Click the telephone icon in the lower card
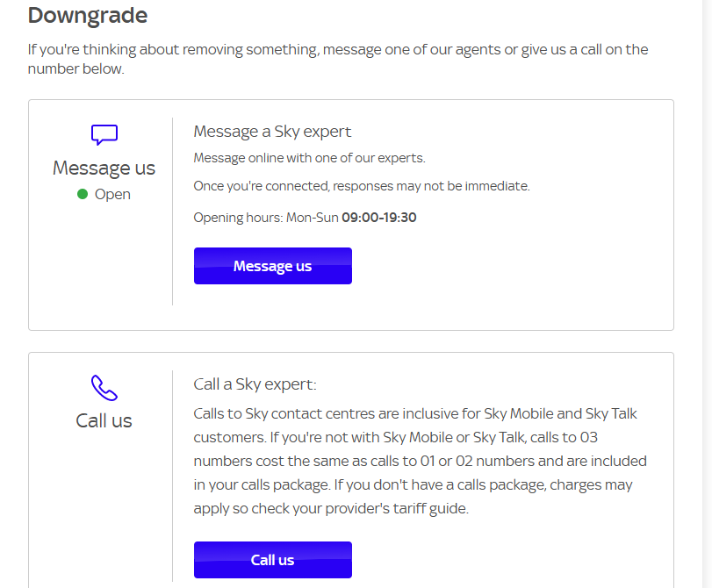The image size is (712, 588). pyautogui.click(x=104, y=386)
